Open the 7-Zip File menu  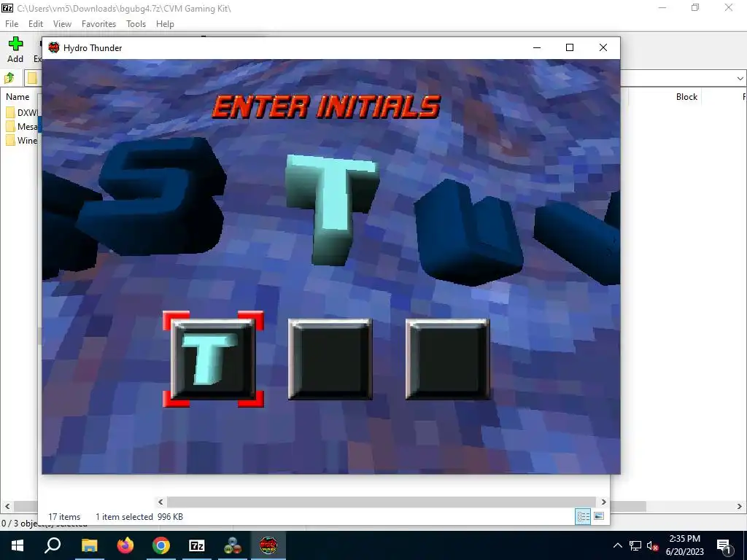point(12,24)
